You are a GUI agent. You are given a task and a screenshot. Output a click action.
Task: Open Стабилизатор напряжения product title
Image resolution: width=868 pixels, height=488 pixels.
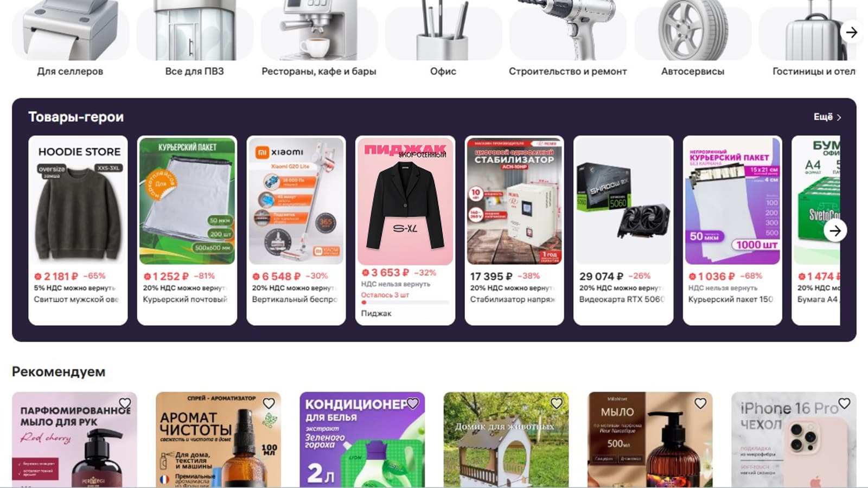pyautogui.click(x=513, y=299)
